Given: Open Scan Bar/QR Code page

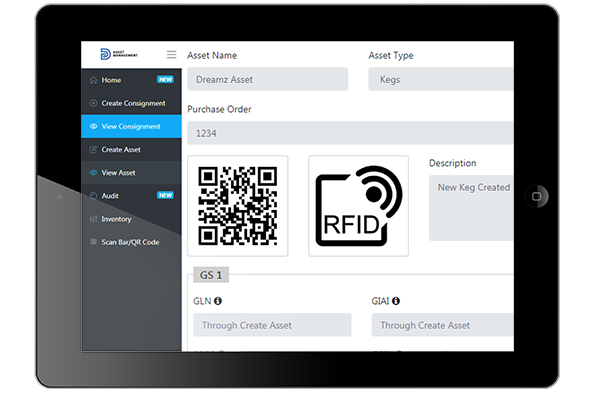Looking at the screenshot, I should pos(131,242).
